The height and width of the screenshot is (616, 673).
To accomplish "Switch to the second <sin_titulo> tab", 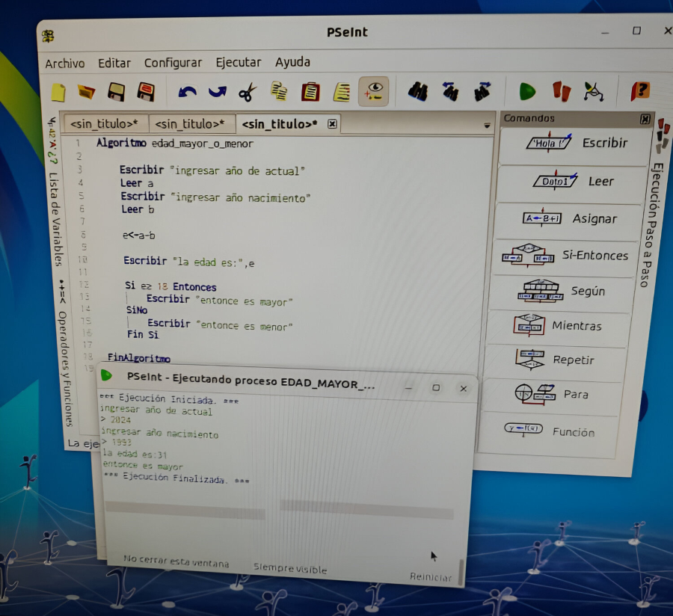I will coord(190,124).
